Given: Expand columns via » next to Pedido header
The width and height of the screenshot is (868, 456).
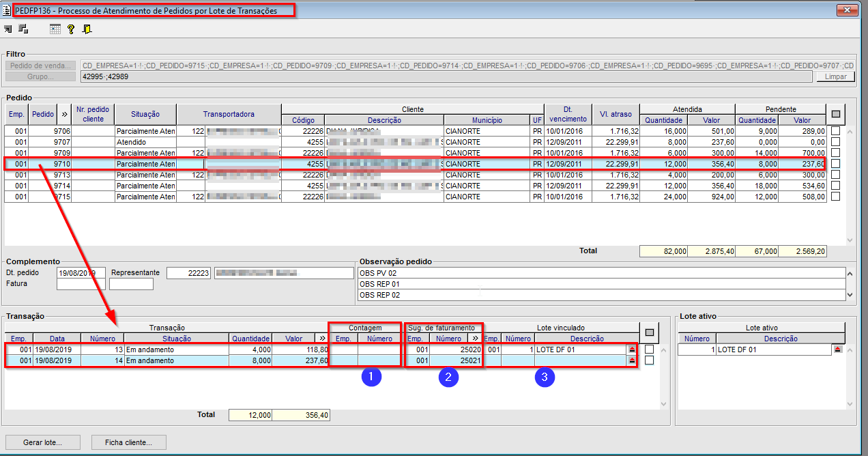Looking at the screenshot, I should (x=64, y=115).
